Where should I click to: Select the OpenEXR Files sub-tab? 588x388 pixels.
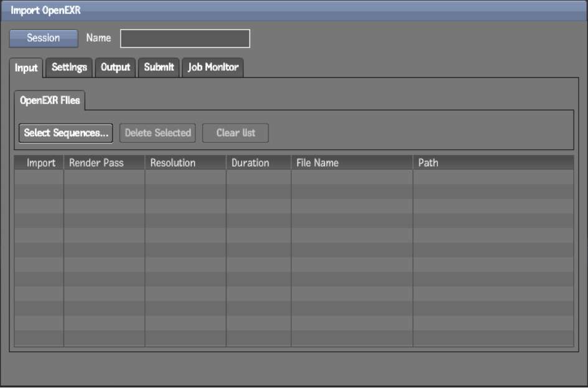pos(50,100)
